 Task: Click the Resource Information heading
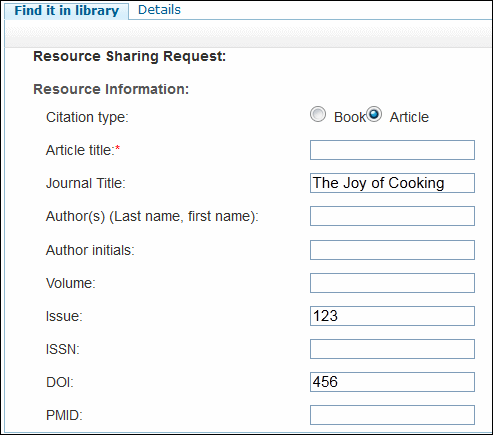coord(111,89)
